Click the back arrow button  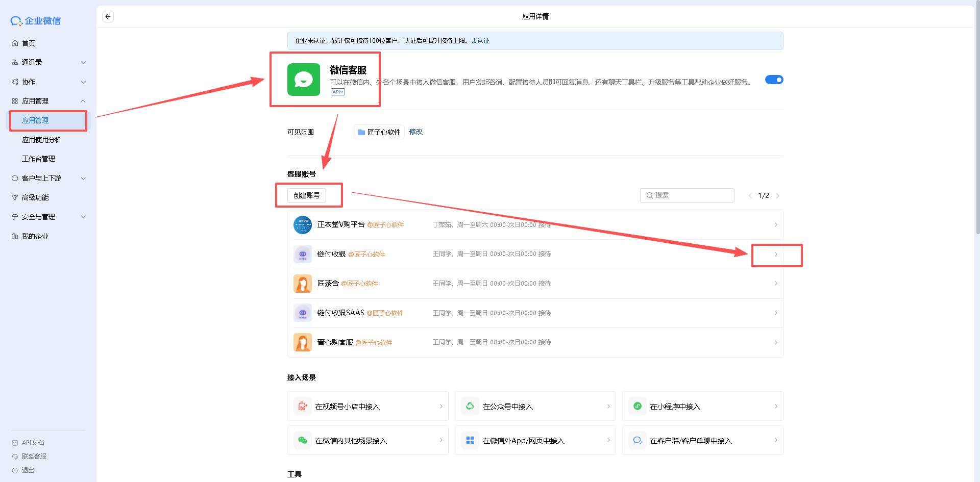(x=108, y=16)
